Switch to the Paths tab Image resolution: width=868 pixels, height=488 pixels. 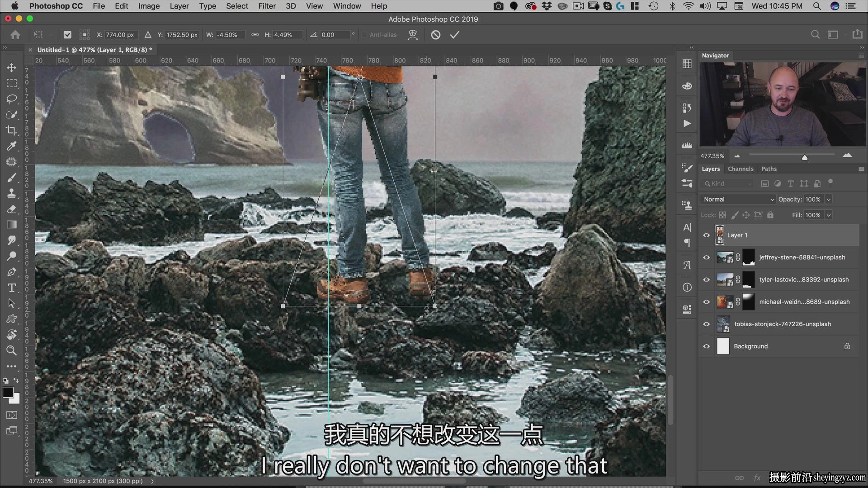(769, 169)
